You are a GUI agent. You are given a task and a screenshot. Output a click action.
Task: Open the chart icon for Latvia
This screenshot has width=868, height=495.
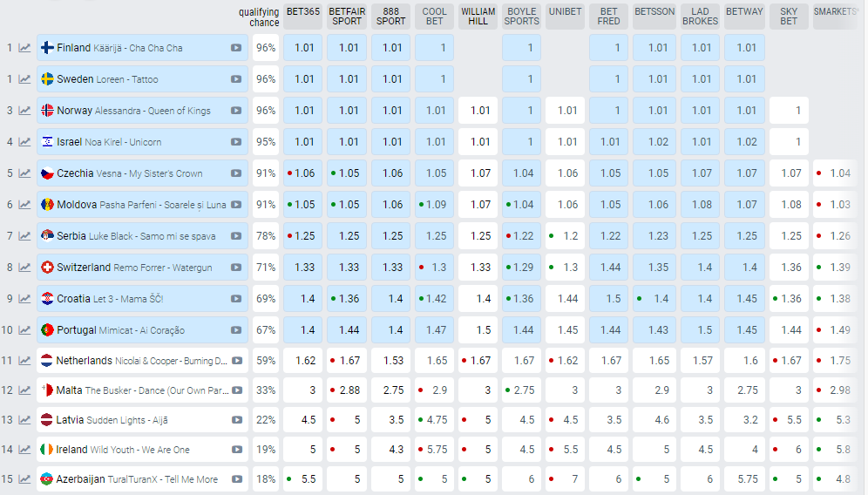point(25,420)
